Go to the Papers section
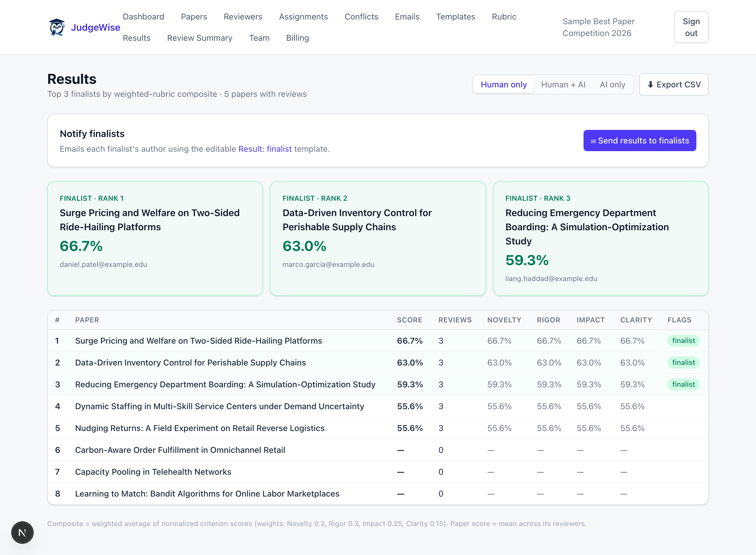 click(x=194, y=17)
